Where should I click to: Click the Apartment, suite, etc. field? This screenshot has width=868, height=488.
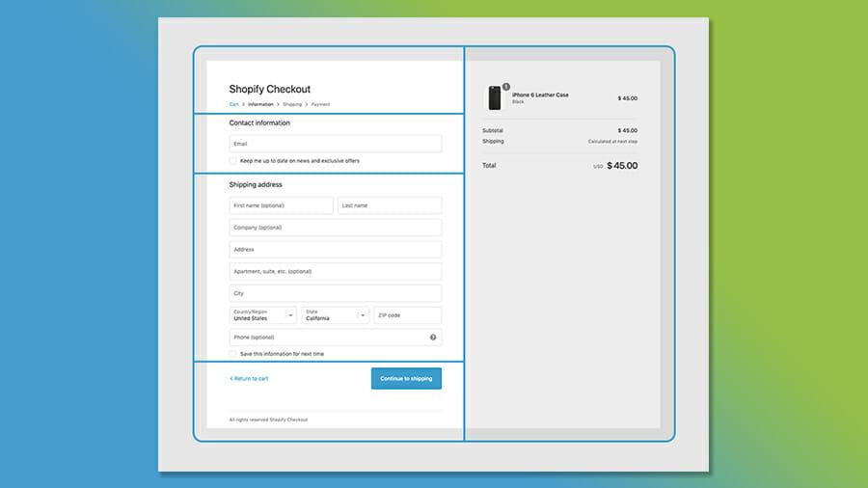coord(335,272)
